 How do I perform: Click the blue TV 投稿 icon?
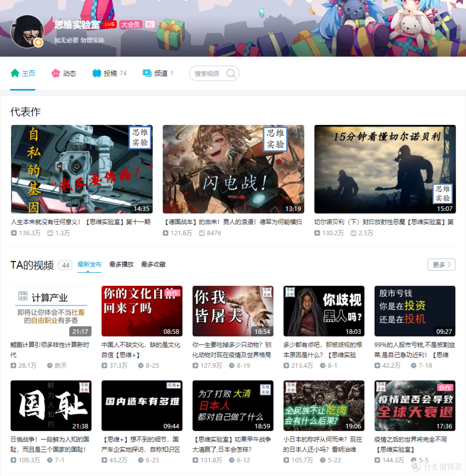point(97,73)
